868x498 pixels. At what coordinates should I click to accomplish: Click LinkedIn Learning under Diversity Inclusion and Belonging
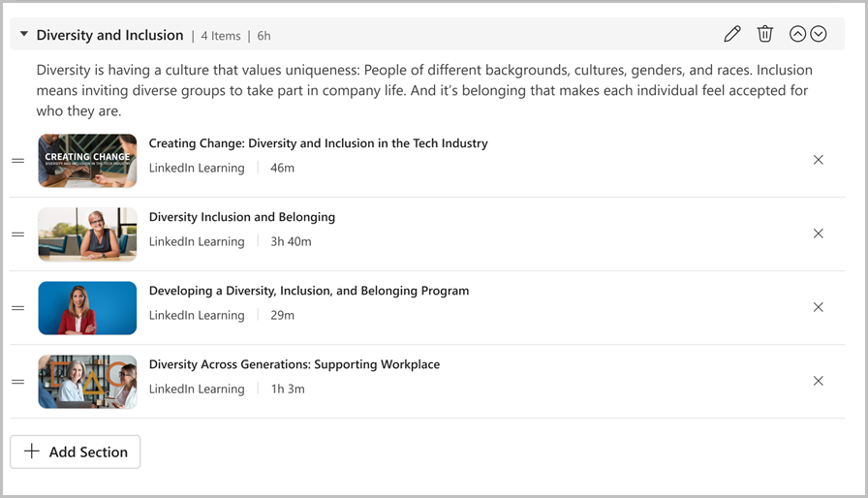pyautogui.click(x=197, y=241)
